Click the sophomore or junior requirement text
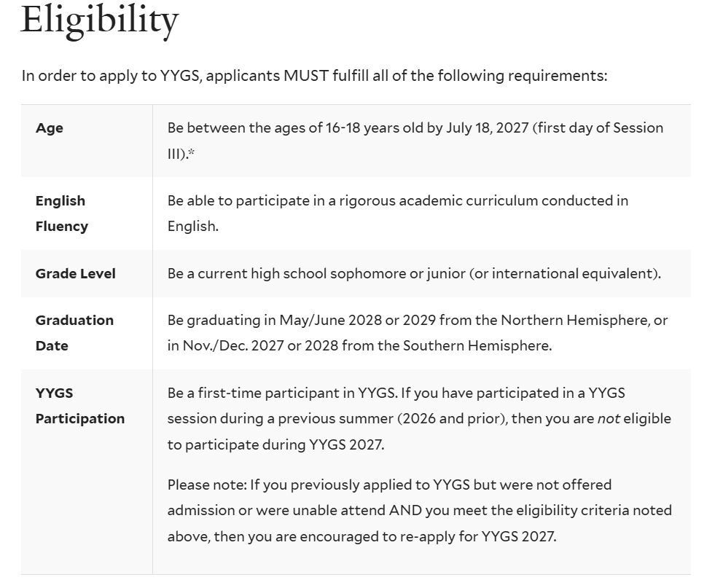This screenshot has width=715, height=588. coord(414,273)
